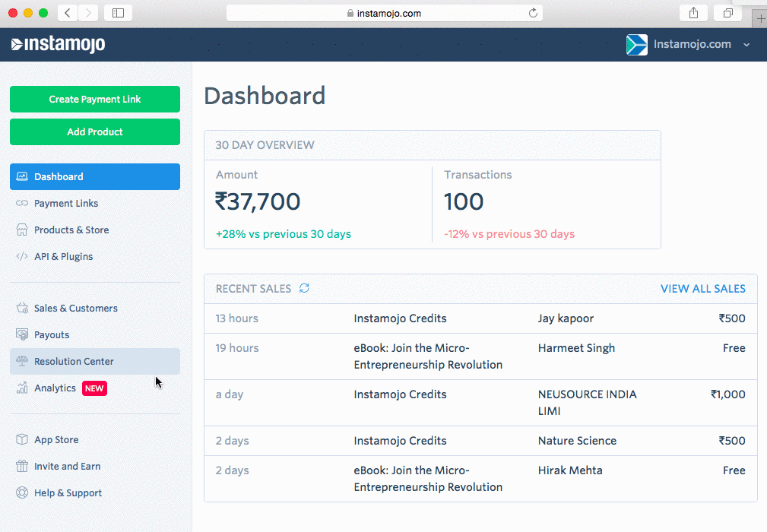Click the Instamojo logo in header
767x532 pixels.
pyautogui.click(x=59, y=45)
